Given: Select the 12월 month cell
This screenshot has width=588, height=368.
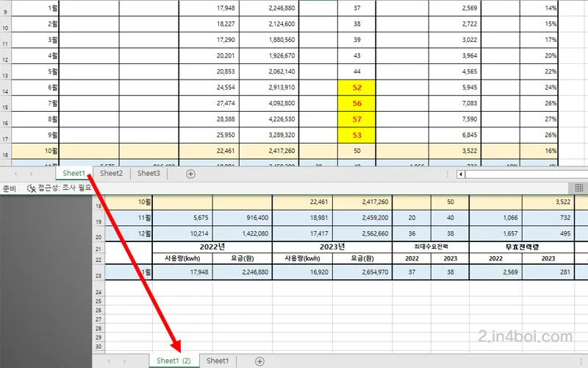Looking at the screenshot, I should click(x=129, y=233).
